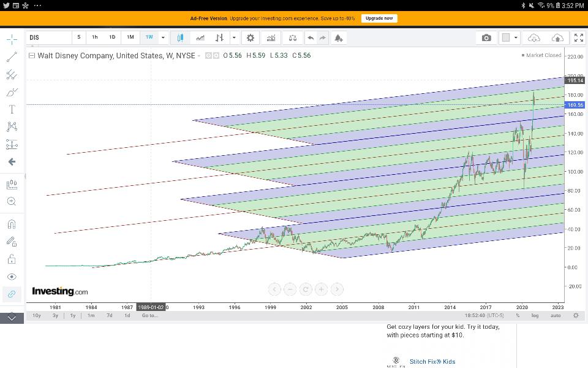Viewport: 588px width, 368px height.
Task: Toggle lock all drawing tools
Action: click(12, 259)
